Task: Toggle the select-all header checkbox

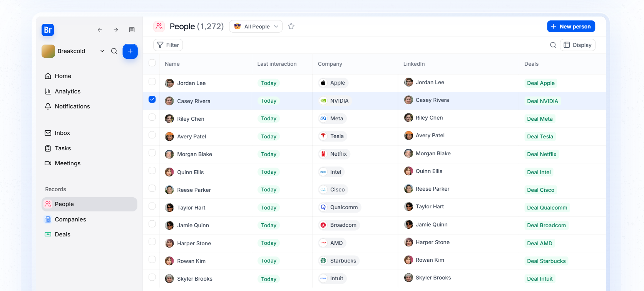Action: click(x=152, y=63)
